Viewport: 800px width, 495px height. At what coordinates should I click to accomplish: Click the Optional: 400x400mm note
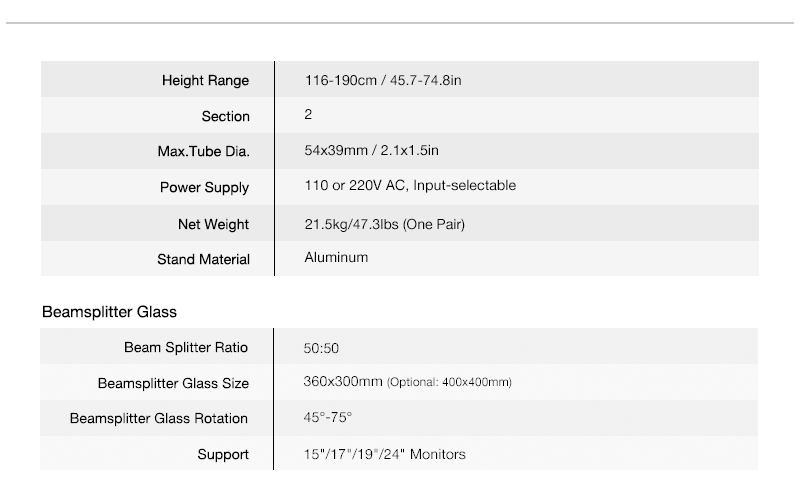(450, 383)
